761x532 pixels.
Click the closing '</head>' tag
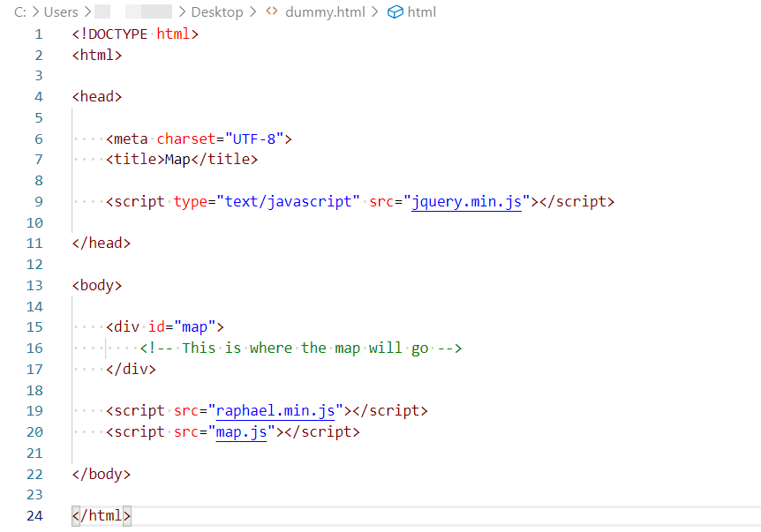pyautogui.click(x=101, y=243)
